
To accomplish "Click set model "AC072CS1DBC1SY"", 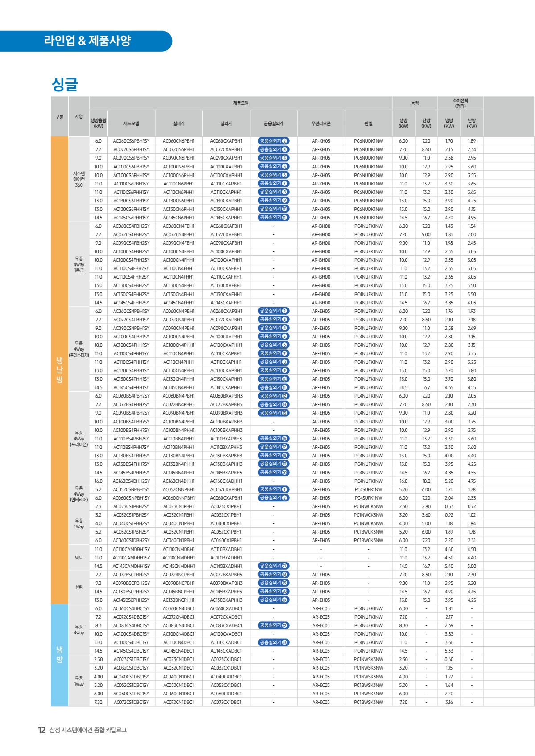I will (132, 702).
